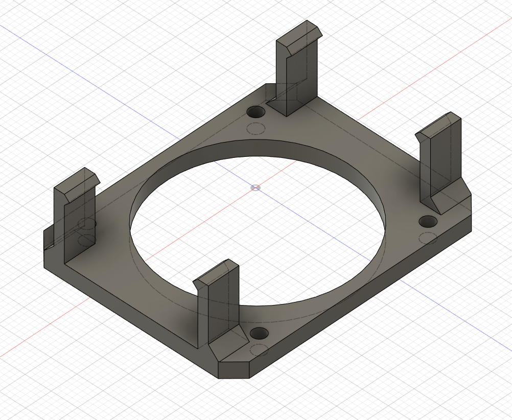Select the vertical face of the front snap clip
Image resolution: width=512 pixels, height=420 pixels.
[x=223, y=304]
